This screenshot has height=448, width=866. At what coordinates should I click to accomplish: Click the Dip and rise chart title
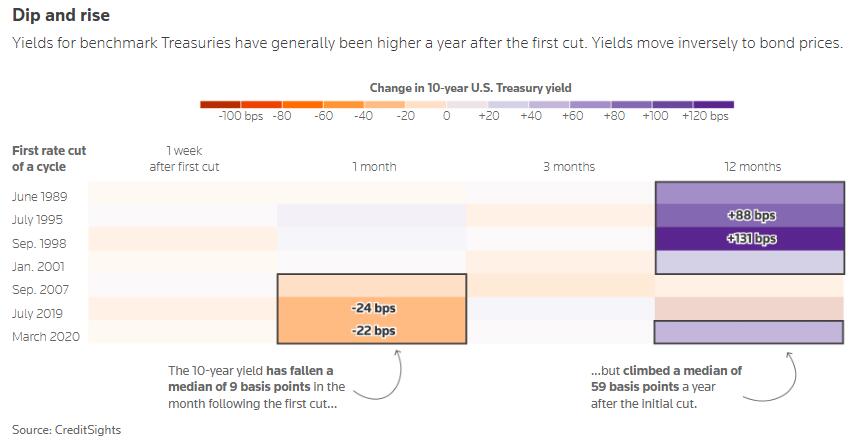(x=61, y=17)
